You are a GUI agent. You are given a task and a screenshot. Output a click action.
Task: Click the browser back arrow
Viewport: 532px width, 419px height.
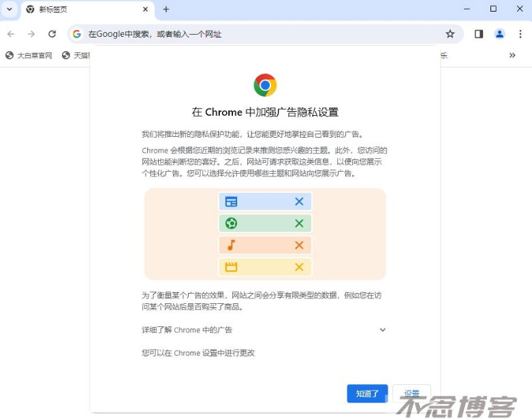[x=11, y=34]
